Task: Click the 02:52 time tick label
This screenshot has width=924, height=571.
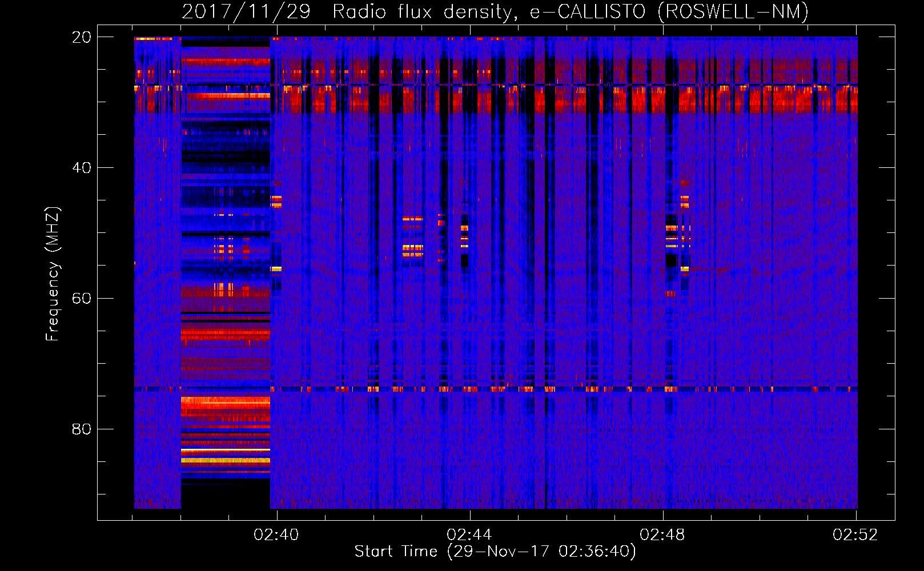Action: 855,535
